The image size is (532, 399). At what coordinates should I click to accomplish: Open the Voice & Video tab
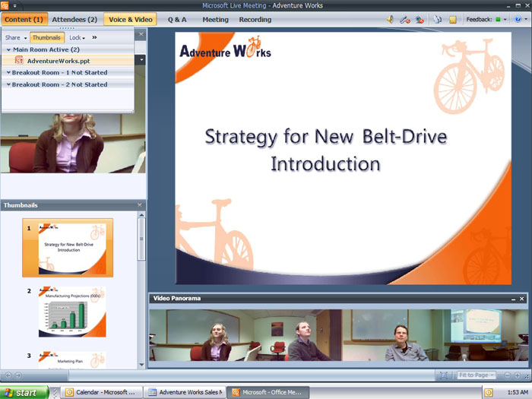coord(130,19)
